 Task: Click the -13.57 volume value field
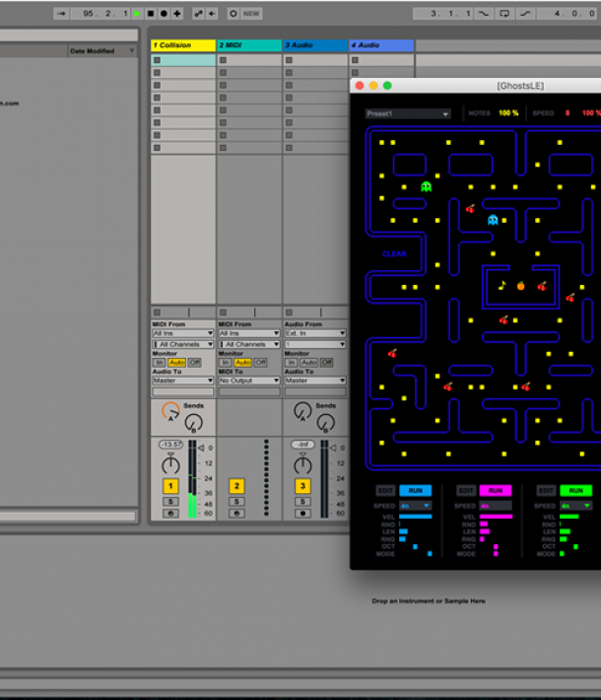point(170,445)
